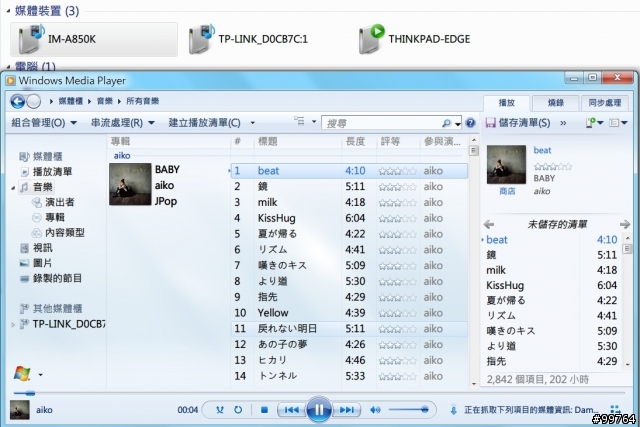Open the online stores dropdown arrow

pyautogui.click(x=40, y=374)
